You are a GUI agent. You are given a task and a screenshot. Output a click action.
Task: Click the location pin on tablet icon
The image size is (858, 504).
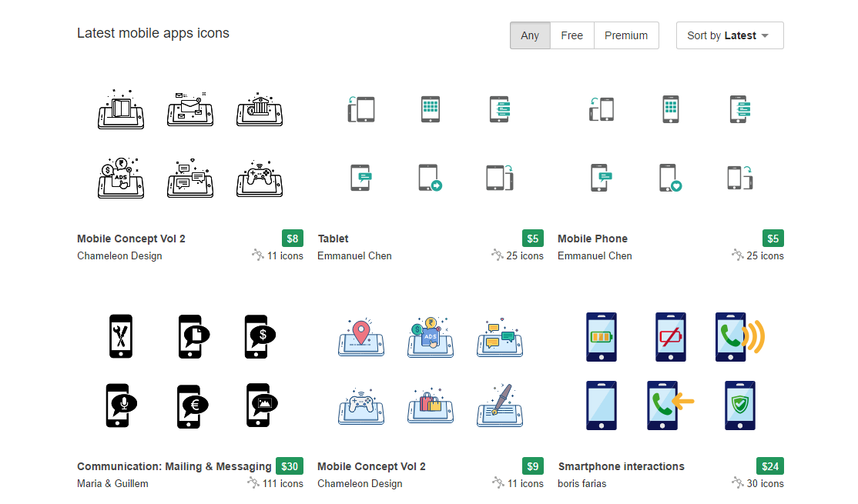coord(361,336)
